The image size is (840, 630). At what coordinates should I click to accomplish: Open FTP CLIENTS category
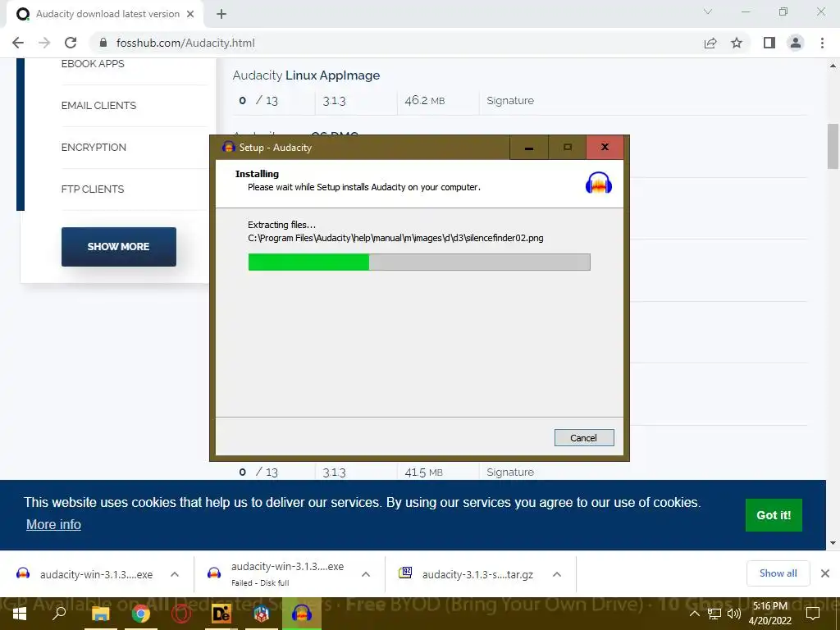[93, 189]
